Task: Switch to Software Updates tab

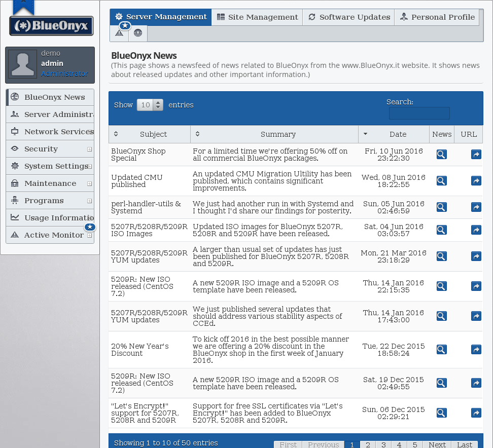Action: (349, 17)
